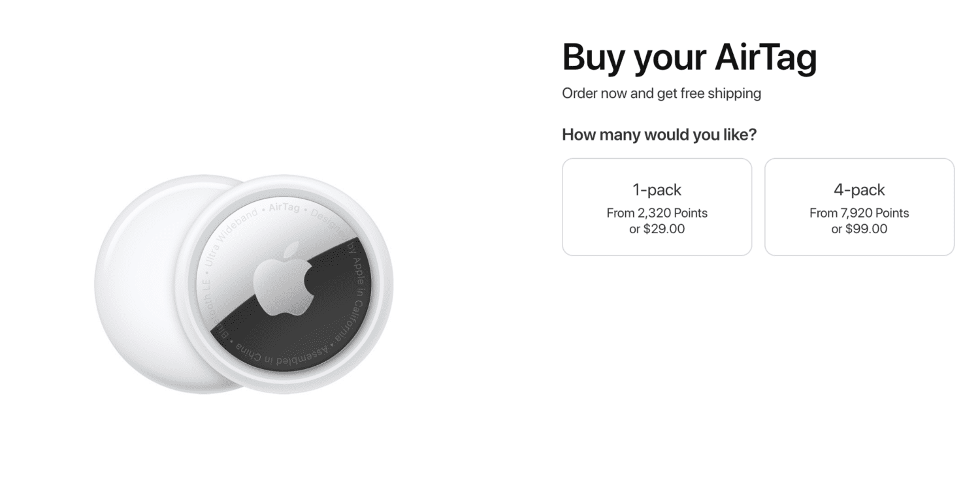Image resolution: width=980 pixels, height=486 pixels.
Task: Click the Buy your AirTag heading
Action: (689, 57)
